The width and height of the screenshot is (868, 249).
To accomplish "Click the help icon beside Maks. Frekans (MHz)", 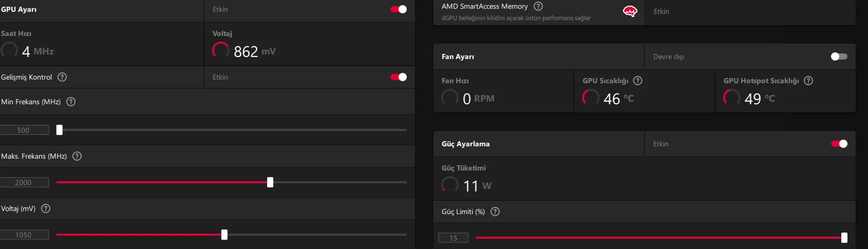I will 77,156.
